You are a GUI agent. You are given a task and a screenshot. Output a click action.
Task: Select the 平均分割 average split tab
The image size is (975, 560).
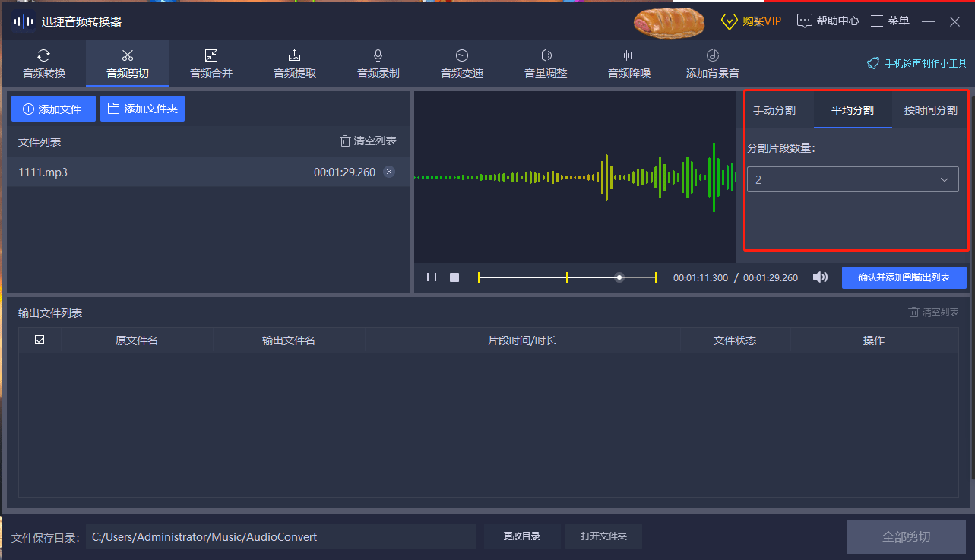click(853, 110)
